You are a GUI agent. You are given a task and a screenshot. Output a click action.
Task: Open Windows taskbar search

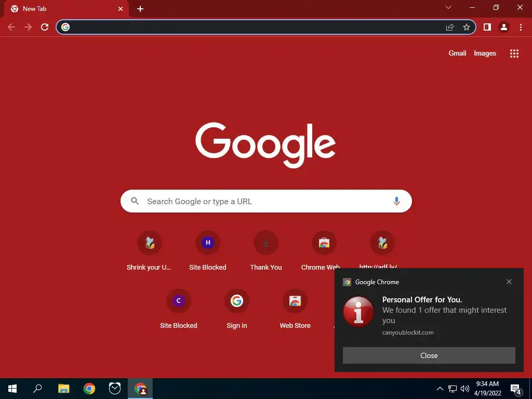pyautogui.click(x=37, y=389)
